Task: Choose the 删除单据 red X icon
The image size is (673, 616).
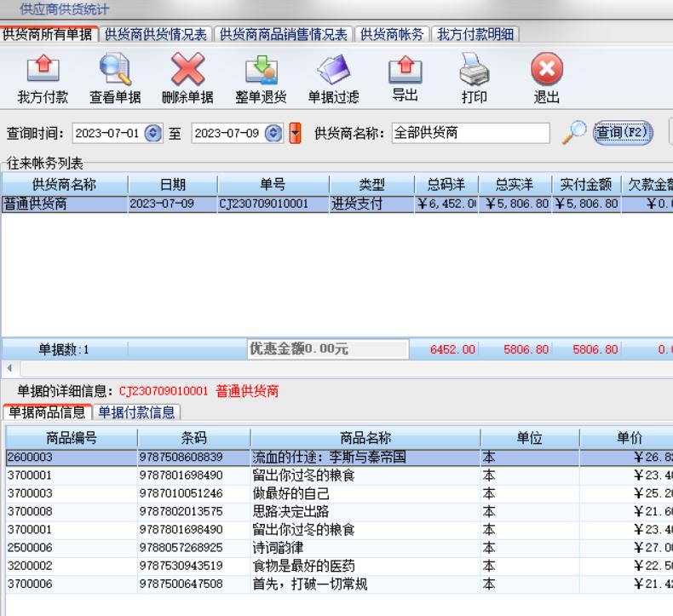Action: coord(187,69)
